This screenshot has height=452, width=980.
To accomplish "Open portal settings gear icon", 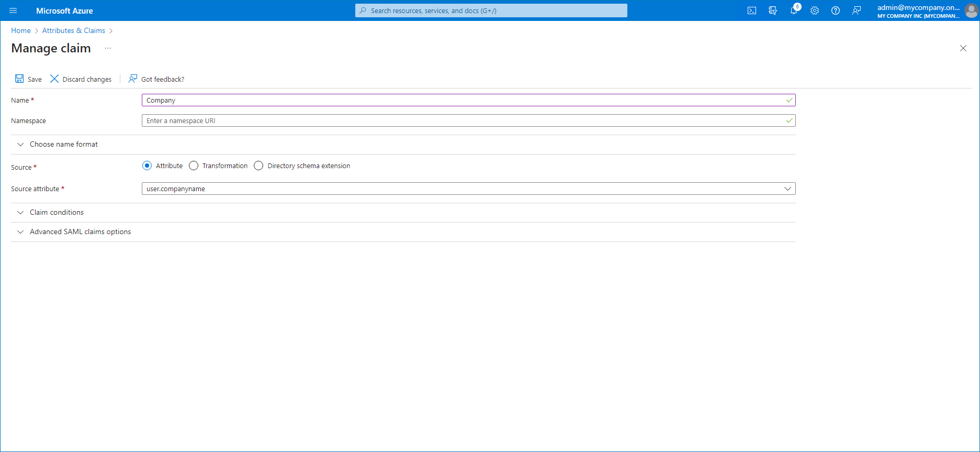I will click(x=815, y=10).
